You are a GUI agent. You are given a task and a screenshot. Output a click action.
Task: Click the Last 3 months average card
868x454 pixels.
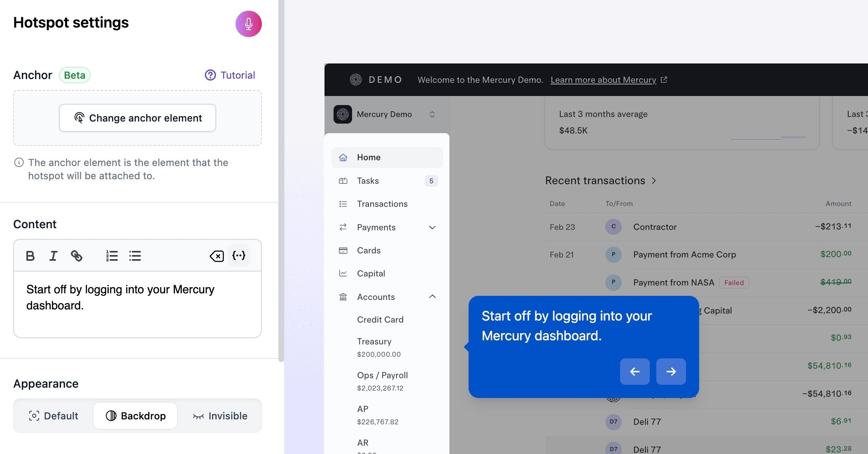click(x=682, y=123)
